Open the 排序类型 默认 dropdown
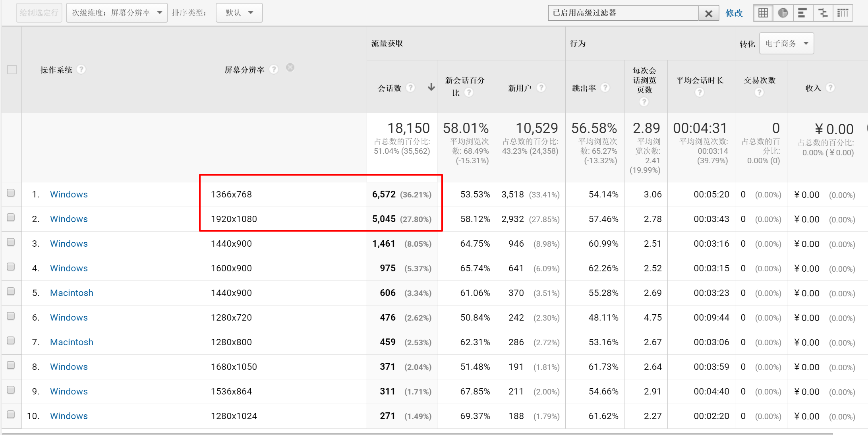 239,13
